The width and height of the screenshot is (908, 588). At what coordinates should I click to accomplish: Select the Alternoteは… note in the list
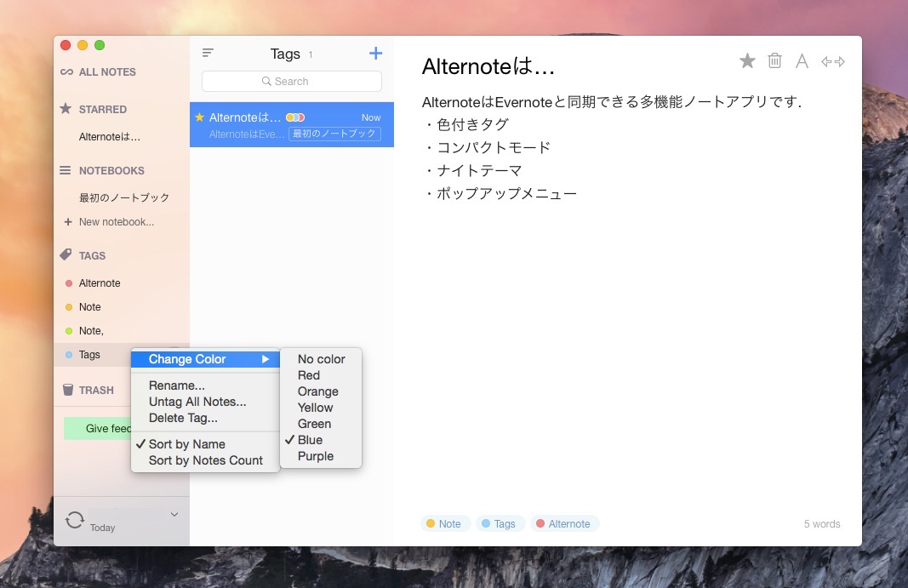coord(292,124)
